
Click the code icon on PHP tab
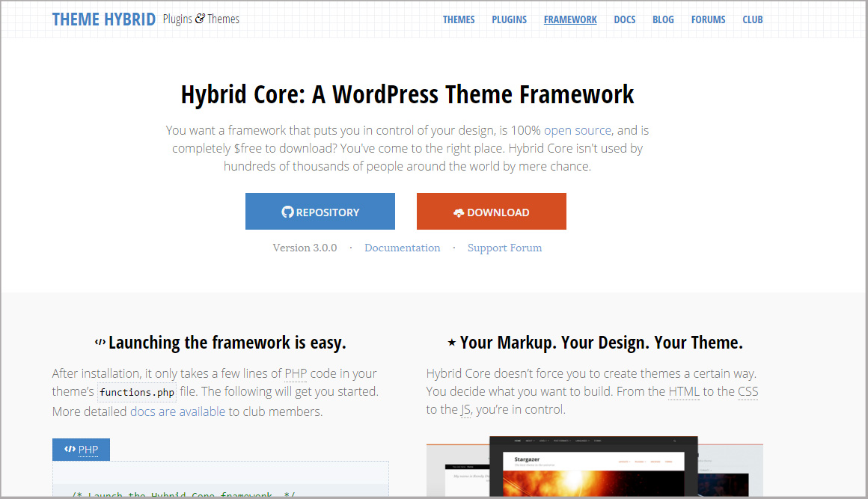[70, 449]
